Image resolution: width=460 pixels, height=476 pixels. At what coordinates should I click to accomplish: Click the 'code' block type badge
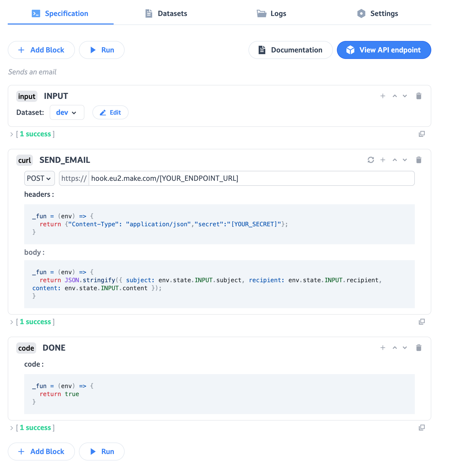(26, 348)
